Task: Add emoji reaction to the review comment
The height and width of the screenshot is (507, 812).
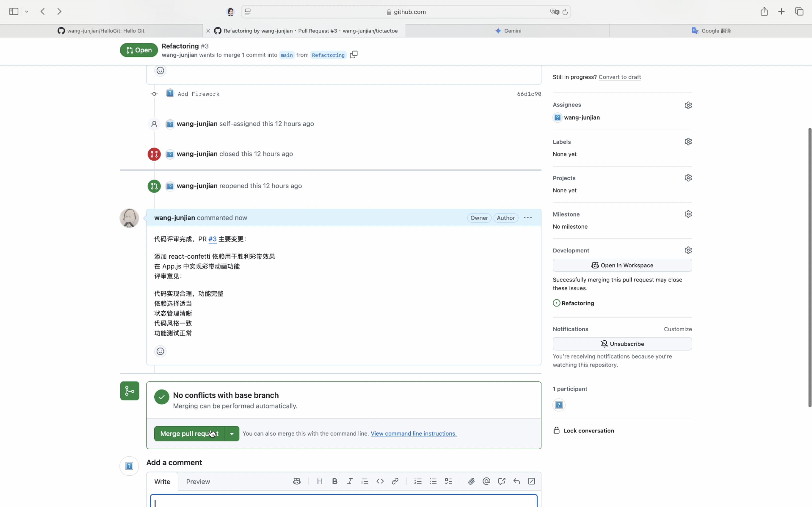Action: (160, 351)
